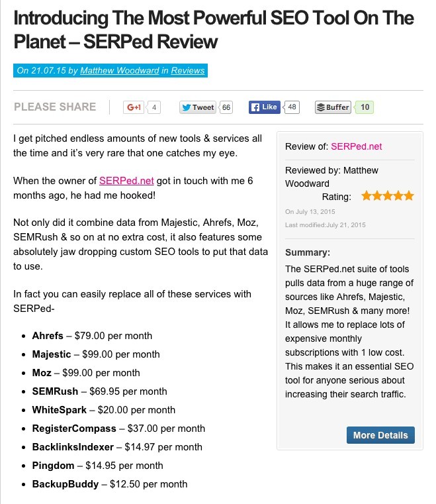Click the Tweet count bubble showing 66
Screen dimensions: 436x504
pyautogui.click(x=226, y=107)
